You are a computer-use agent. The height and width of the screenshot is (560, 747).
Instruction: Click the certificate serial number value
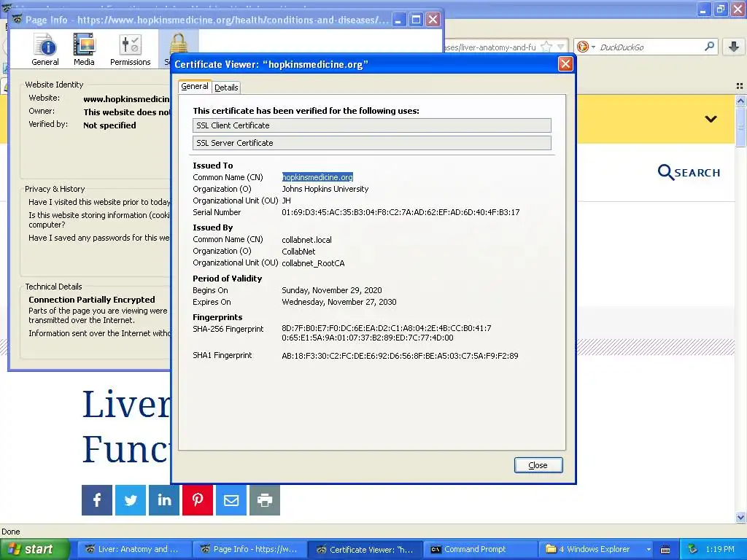[x=400, y=212]
